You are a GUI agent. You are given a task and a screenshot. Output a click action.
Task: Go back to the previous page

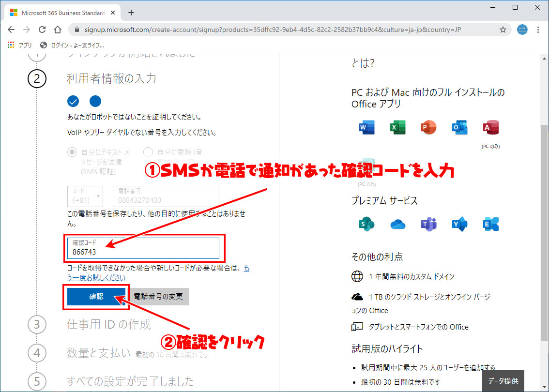pos(11,30)
